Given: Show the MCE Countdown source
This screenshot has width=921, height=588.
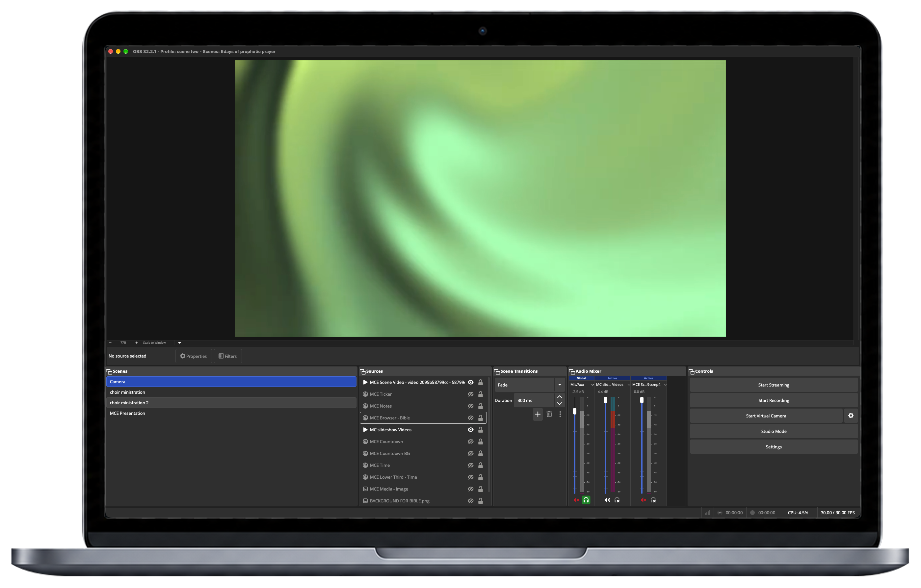Looking at the screenshot, I should click(x=470, y=441).
